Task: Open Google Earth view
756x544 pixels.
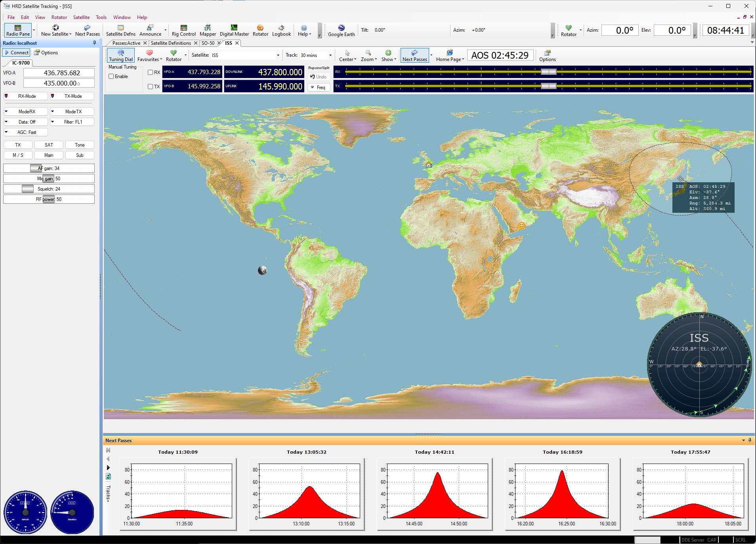Action: point(341,31)
